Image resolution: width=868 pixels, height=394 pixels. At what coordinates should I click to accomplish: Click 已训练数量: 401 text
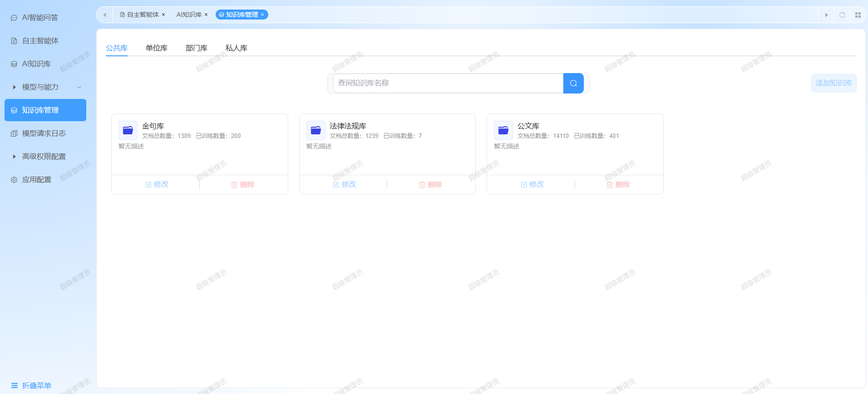[x=596, y=136]
